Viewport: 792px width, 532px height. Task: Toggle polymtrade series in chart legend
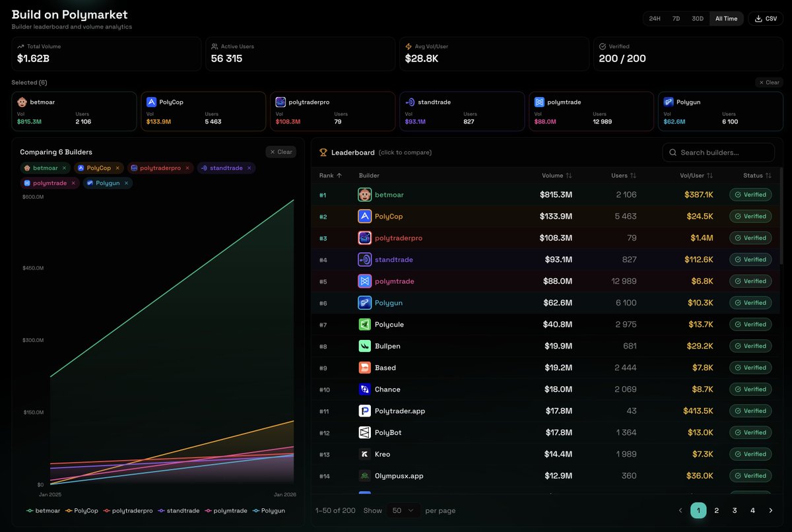(226, 511)
